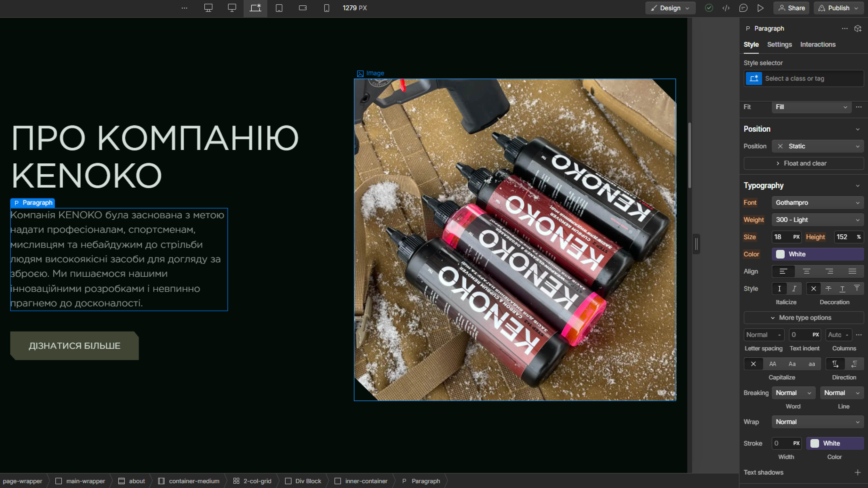
Task: Align text right
Action: click(x=829, y=271)
